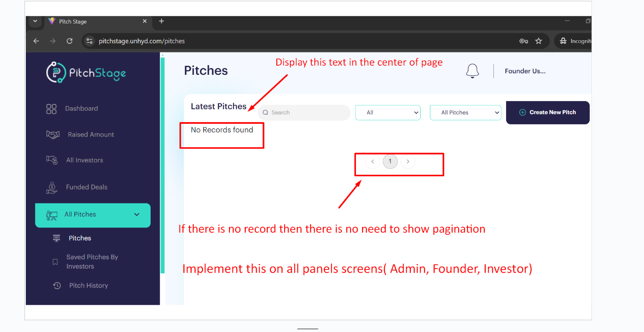Click the All Pitches presentation icon
The height and width of the screenshot is (332, 644).
[52, 215]
